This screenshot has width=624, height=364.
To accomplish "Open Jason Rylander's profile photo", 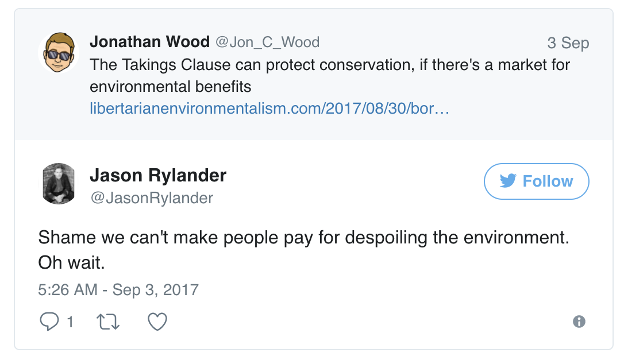I will click(x=59, y=184).
